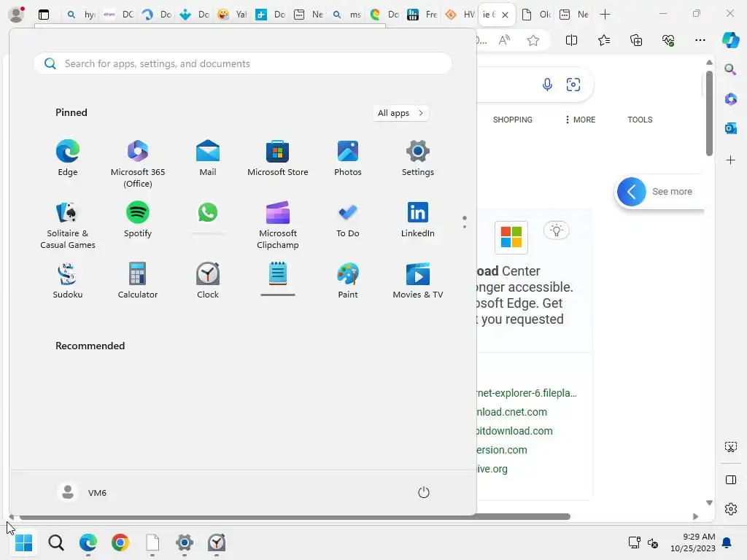Open the download.cnet.com link
The height and width of the screenshot is (560, 747).
[x=511, y=412]
